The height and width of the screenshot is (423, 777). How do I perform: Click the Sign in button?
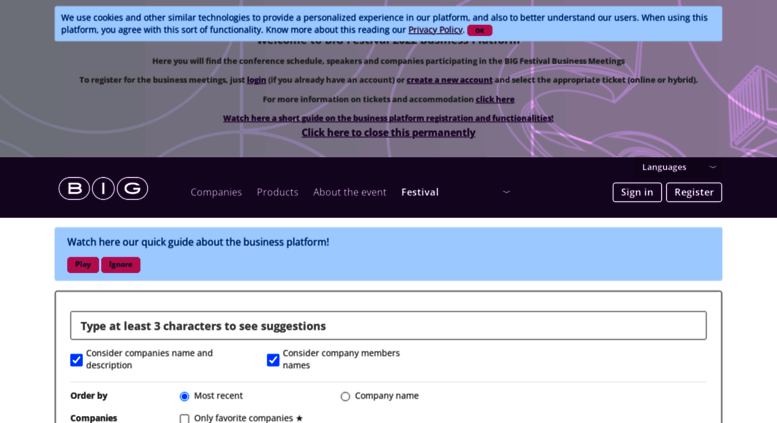[637, 192]
